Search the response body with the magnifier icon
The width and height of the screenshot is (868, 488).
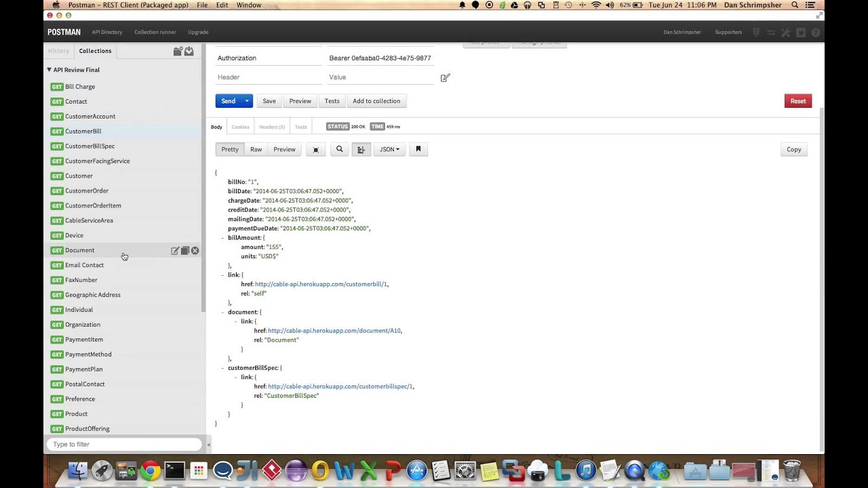tap(340, 149)
